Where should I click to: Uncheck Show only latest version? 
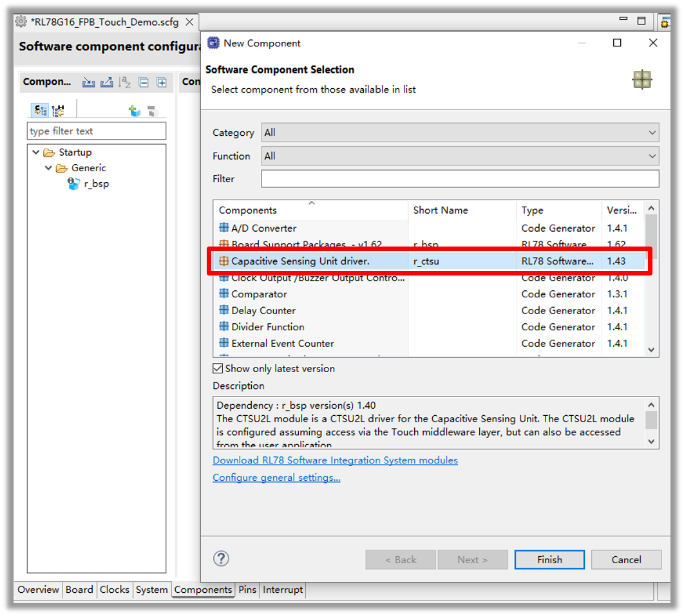[x=218, y=369]
